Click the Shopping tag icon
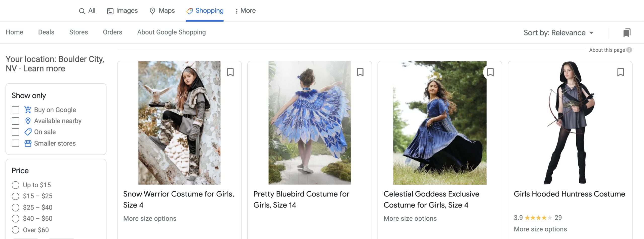Screen dimensions: 644x239 tap(189, 11)
